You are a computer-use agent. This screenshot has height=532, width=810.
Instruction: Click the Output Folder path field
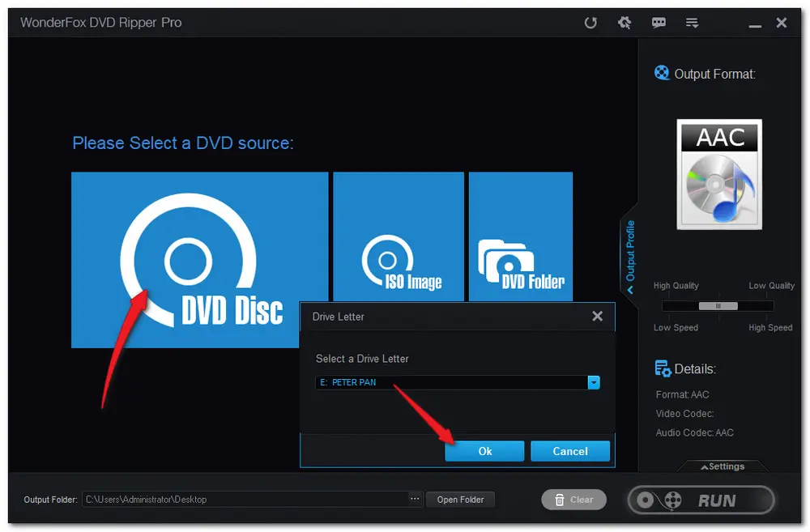click(x=245, y=500)
